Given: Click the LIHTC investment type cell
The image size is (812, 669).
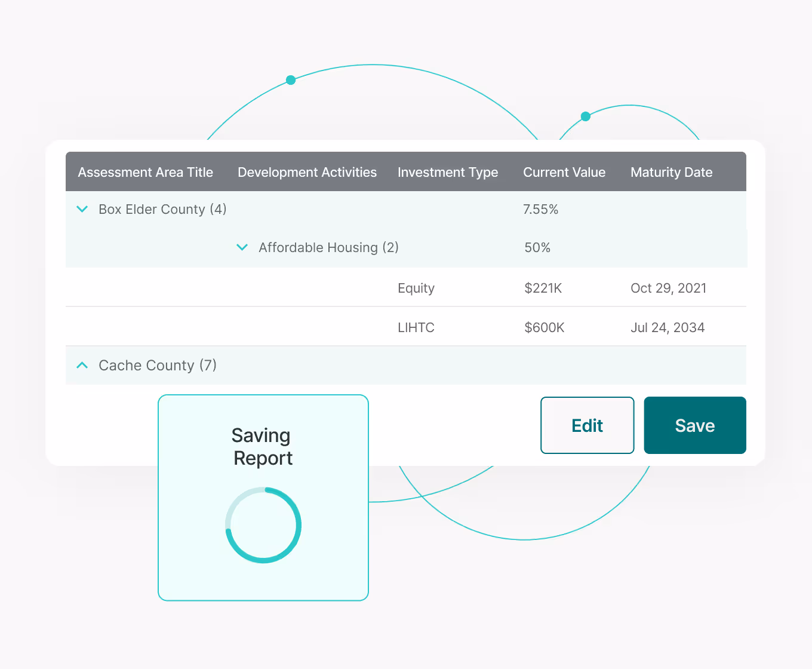Looking at the screenshot, I should click(x=416, y=327).
